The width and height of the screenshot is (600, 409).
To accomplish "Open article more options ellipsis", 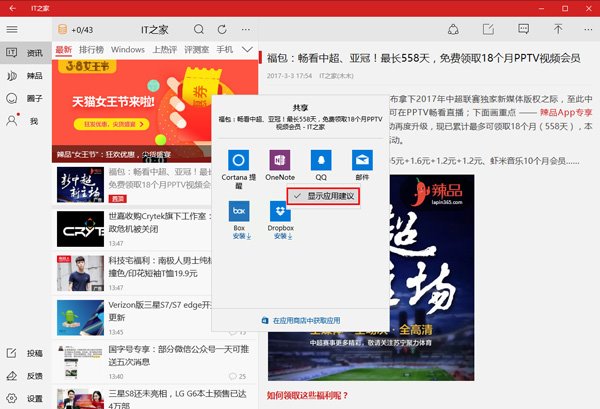I will [588, 29].
